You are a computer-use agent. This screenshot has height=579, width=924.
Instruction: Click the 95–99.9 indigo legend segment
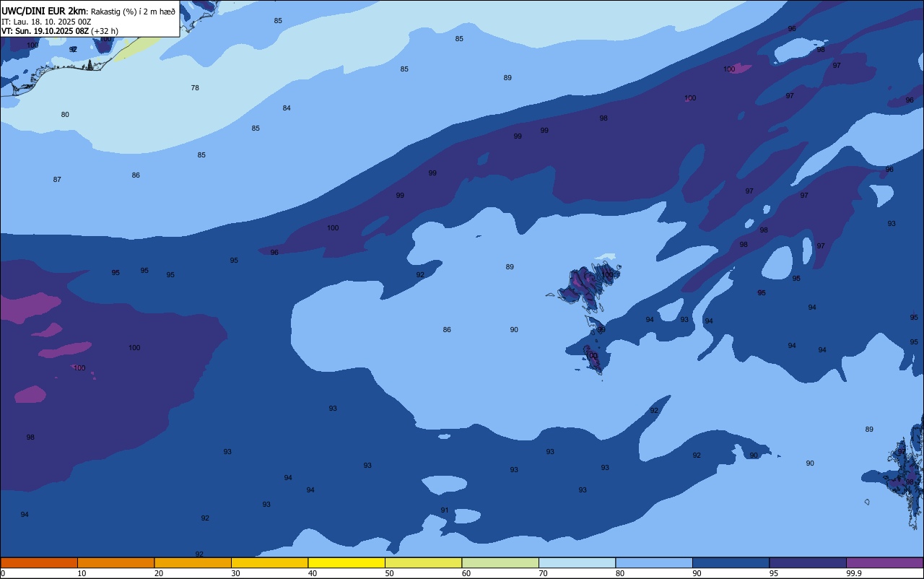808,562
